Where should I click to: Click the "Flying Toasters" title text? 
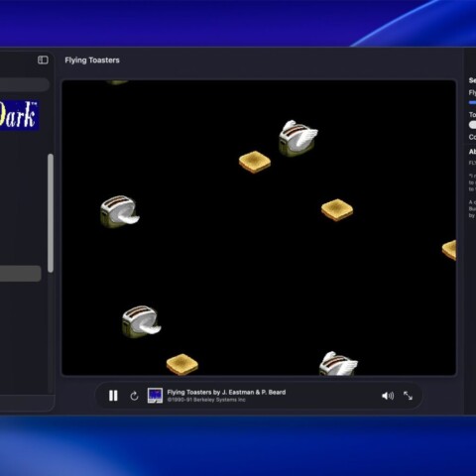click(x=92, y=60)
